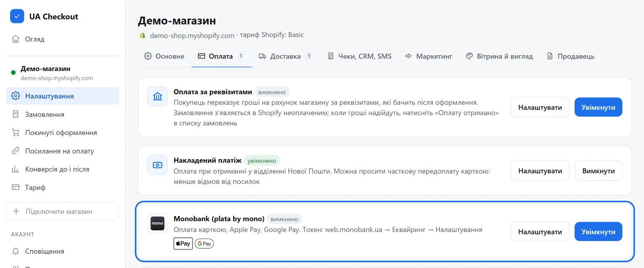This screenshot has height=268, width=644.
Task: Switch to Доставка tab
Action: 286,56
